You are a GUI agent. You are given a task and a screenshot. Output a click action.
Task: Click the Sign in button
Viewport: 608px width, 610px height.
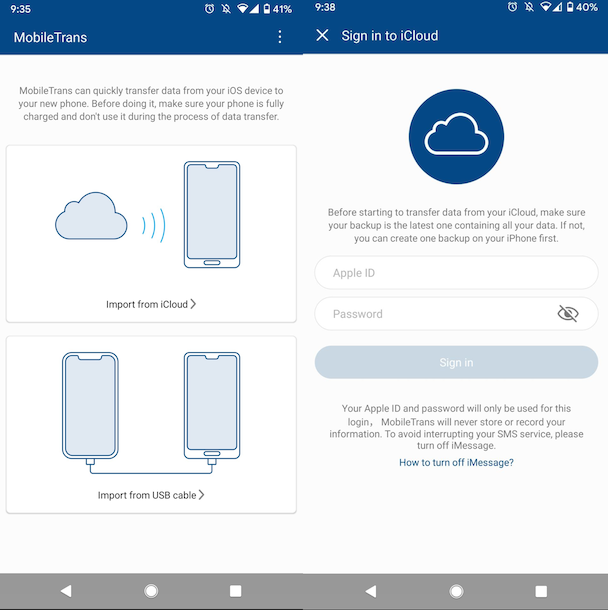(456, 362)
